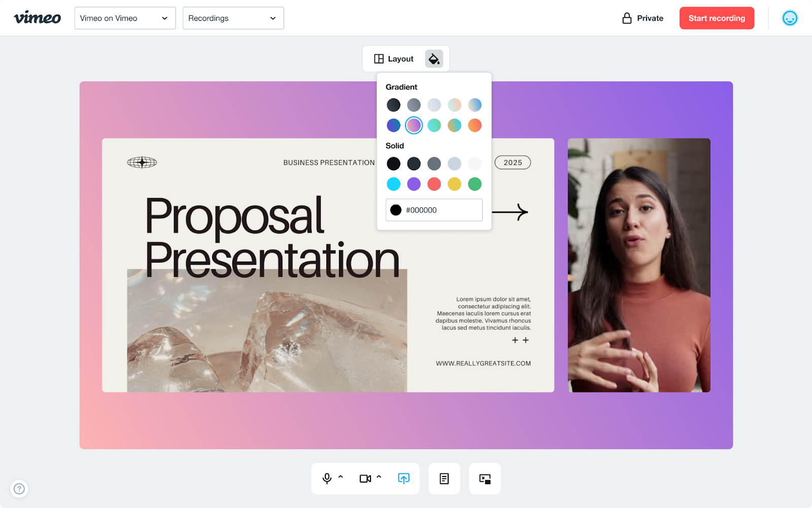Image resolution: width=812 pixels, height=508 pixels.
Task: Click the hex color input field
Action: [x=442, y=210]
